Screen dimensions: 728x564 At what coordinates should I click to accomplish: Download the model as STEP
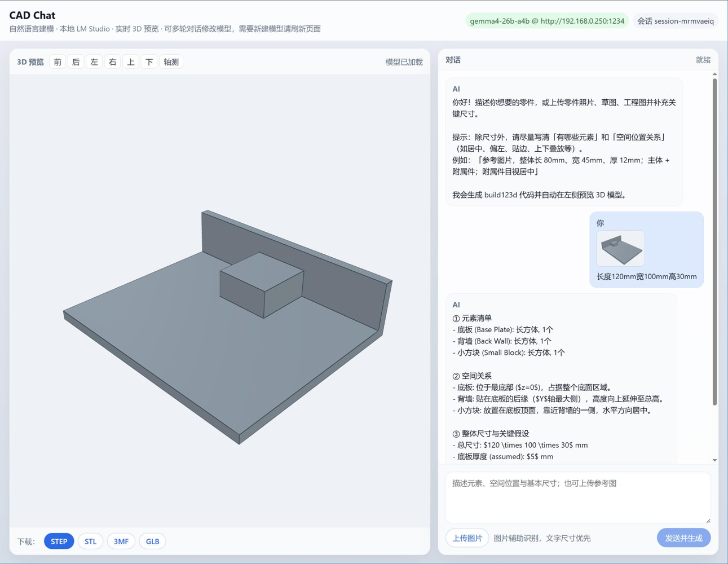click(59, 541)
